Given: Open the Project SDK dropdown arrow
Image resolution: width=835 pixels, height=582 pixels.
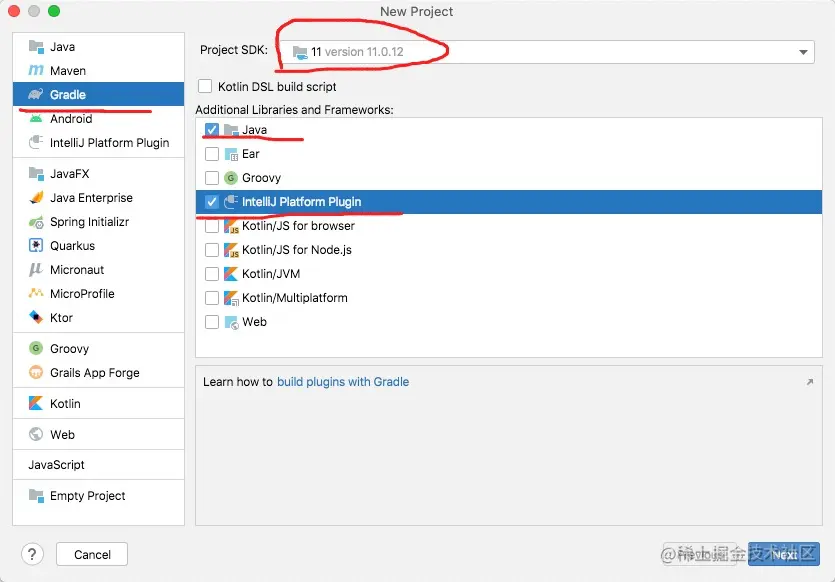Looking at the screenshot, I should 803,52.
